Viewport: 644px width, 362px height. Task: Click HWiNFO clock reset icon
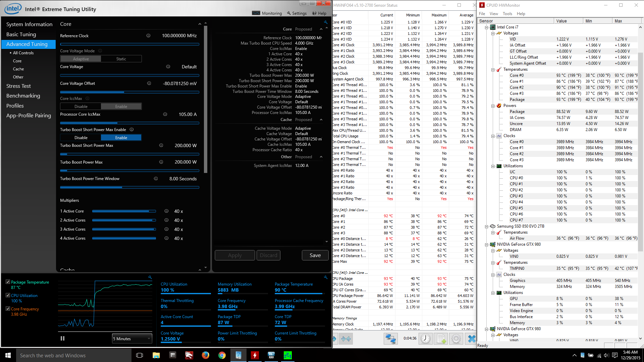tap(426, 339)
